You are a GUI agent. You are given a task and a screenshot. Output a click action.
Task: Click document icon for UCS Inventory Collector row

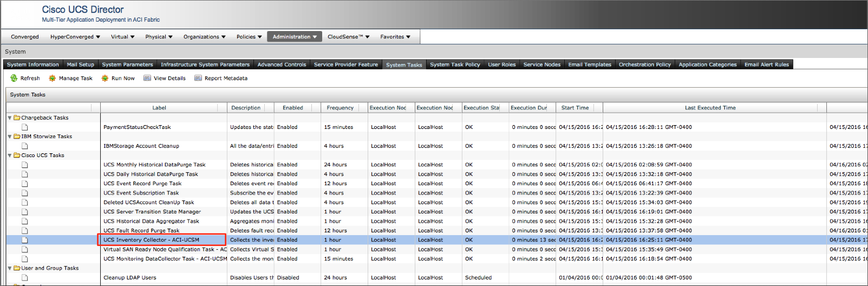(25, 240)
